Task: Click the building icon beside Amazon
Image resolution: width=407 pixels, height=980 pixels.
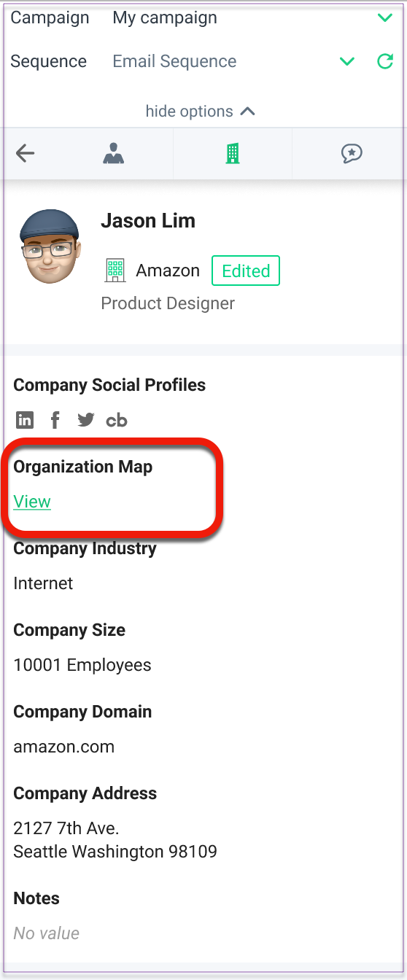Action: 115,271
